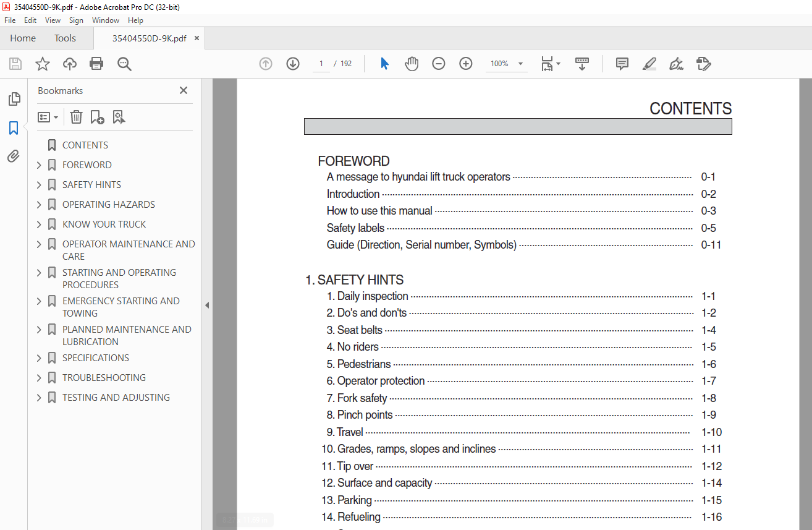Screen dimensions: 812x530
Task: Close the 35404550D-9K.pdf tab
Action: pyautogui.click(x=197, y=38)
